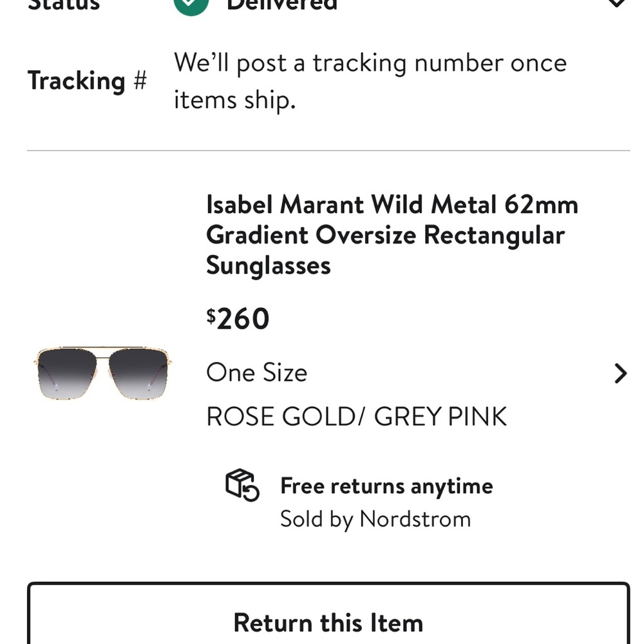
Task: Click the right chevron on One Size row
Action: click(620, 374)
